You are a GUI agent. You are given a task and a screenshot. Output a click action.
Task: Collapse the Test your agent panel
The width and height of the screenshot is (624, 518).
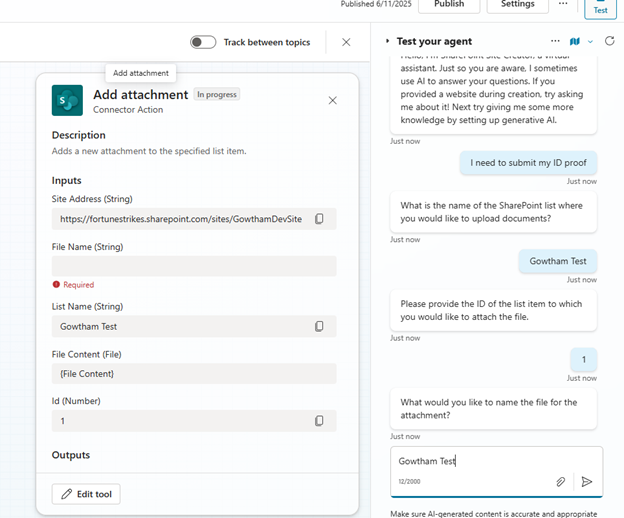coord(388,41)
